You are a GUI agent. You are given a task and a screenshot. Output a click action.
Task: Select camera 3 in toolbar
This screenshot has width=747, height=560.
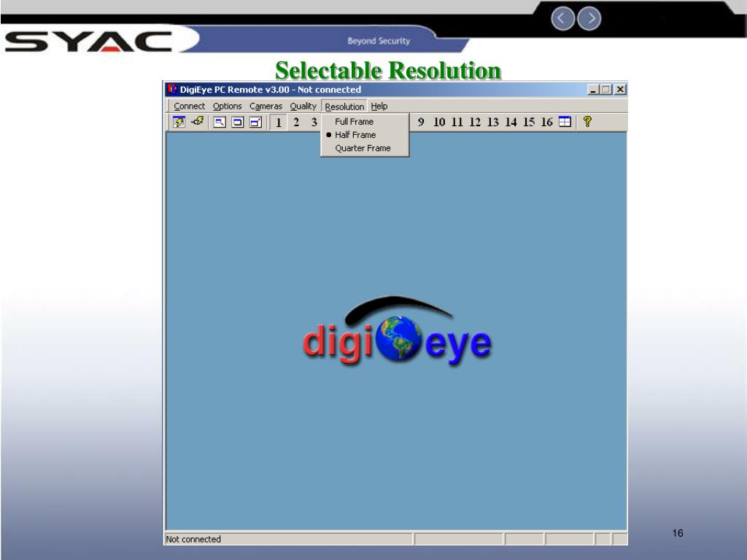(314, 122)
